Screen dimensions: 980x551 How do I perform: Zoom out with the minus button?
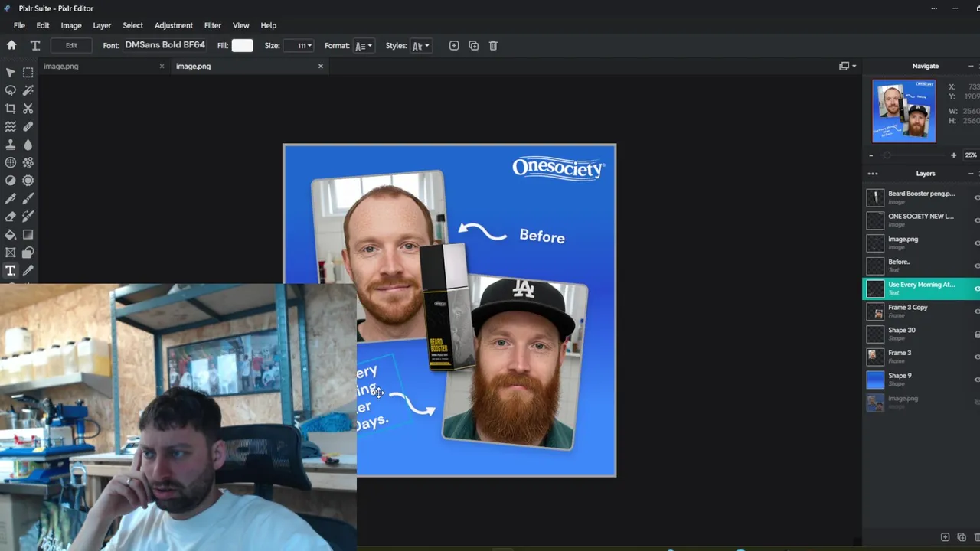coord(871,155)
